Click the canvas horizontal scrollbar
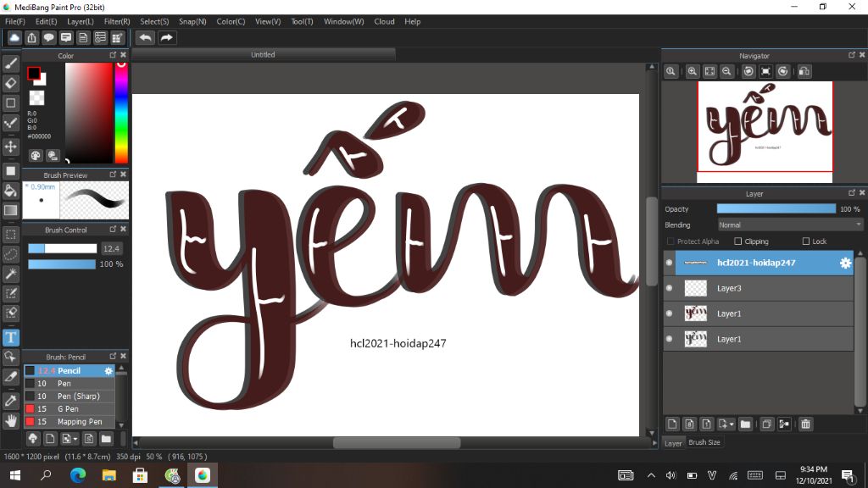Screen dimensions: 868x488 tap(397, 442)
